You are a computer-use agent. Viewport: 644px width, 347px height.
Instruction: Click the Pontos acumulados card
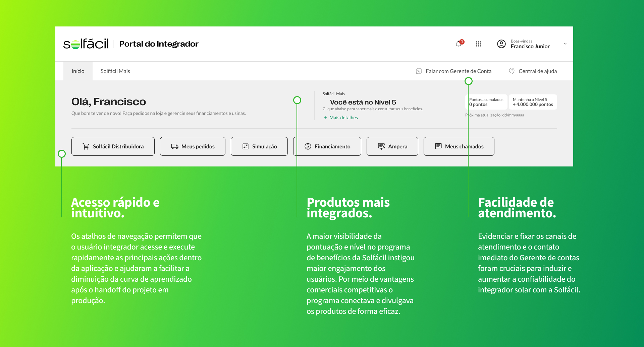coord(486,102)
